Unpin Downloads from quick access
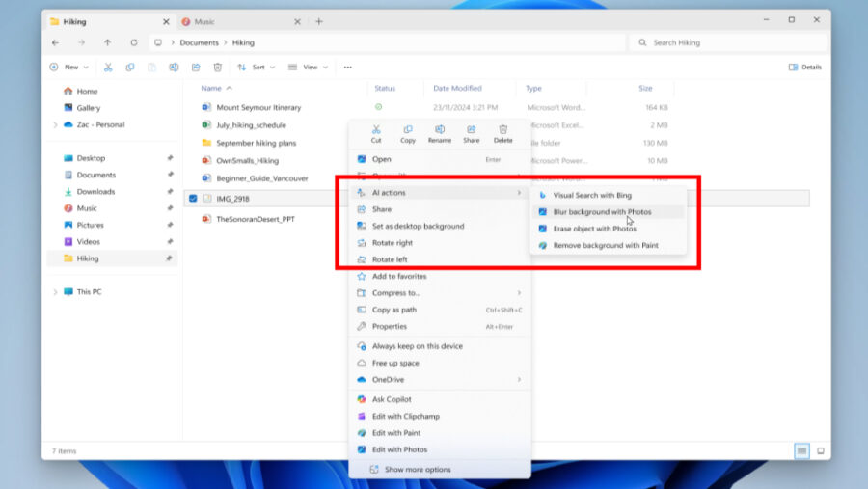The width and height of the screenshot is (868, 489). coord(170,192)
